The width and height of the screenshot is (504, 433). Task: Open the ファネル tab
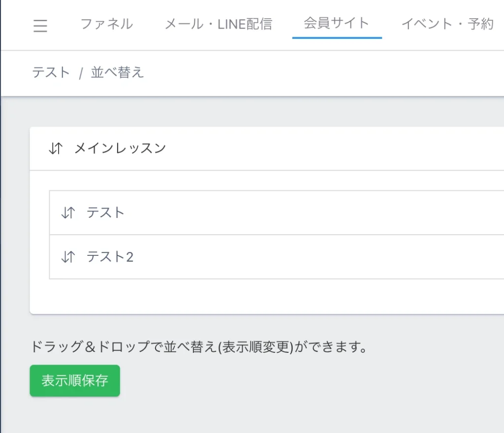click(107, 24)
